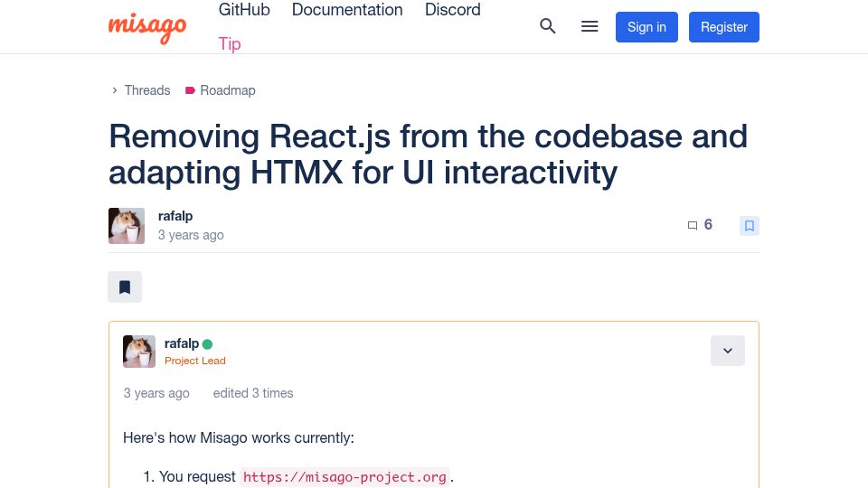Image resolution: width=868 pixels, height=488 pixels.
Task: Expand the post options dropdown chevron
Action: (727, 351)
